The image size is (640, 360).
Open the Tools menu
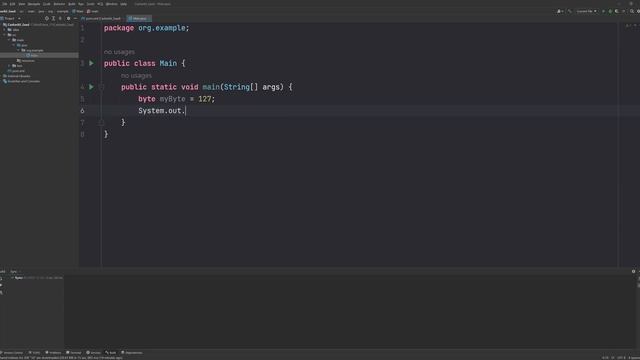click(x=90, y=4)
